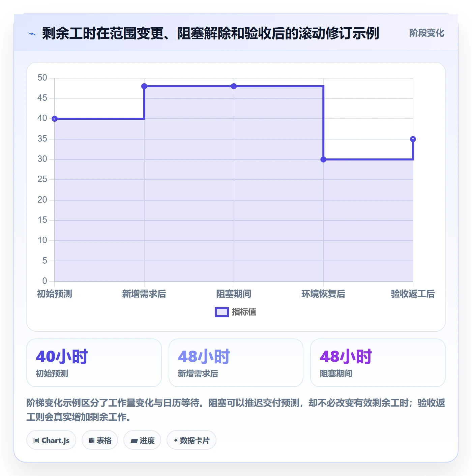Viewport: 472px width, 476px height.
Task: Click the 表格 tag chip
Action: (100, 440)
